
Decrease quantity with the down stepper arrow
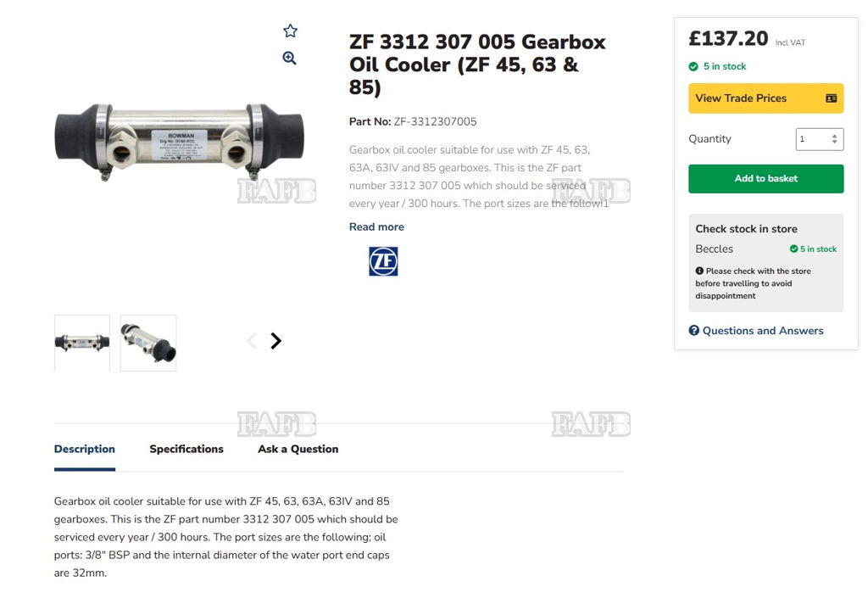[x=834, y=142]
